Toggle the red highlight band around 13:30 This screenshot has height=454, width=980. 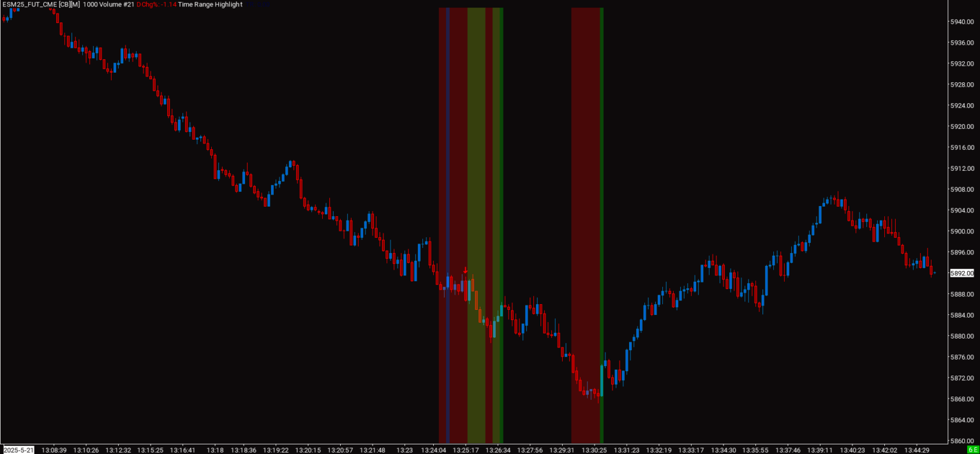pos(586,223)
